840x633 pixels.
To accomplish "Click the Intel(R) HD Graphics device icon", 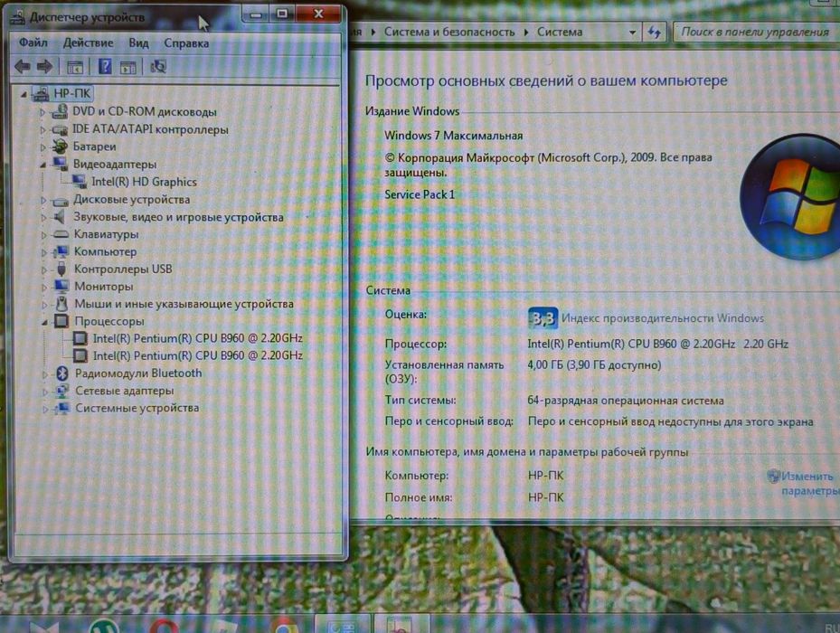I will tap(80, 182).
